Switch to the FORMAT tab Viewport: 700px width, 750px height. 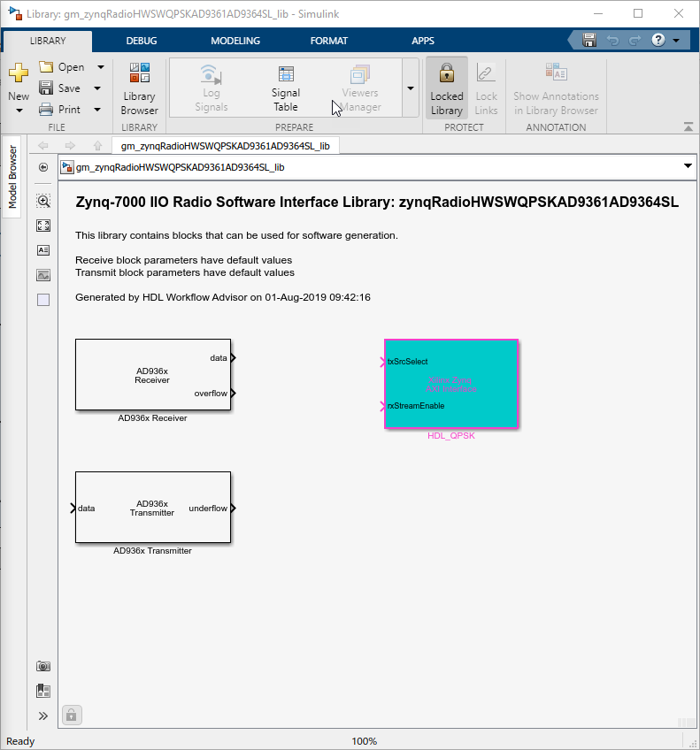coord(328,42)
